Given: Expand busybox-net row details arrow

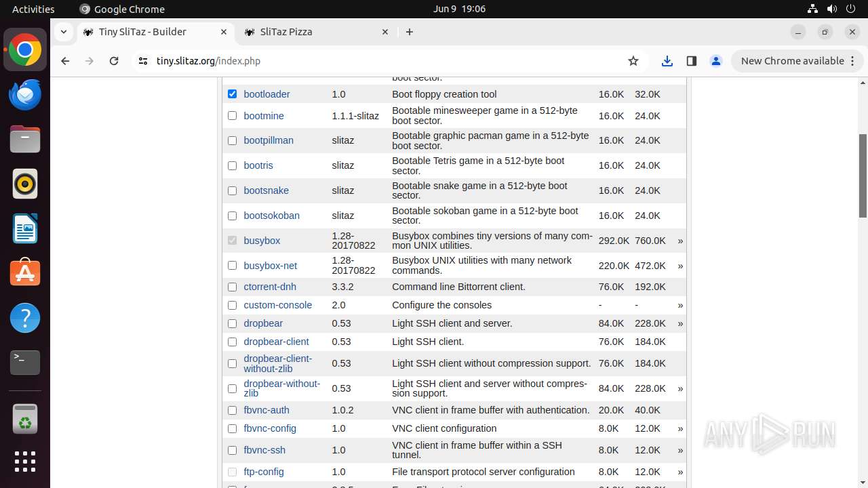Looking at the screenshot, I should (x=680, y=266).
